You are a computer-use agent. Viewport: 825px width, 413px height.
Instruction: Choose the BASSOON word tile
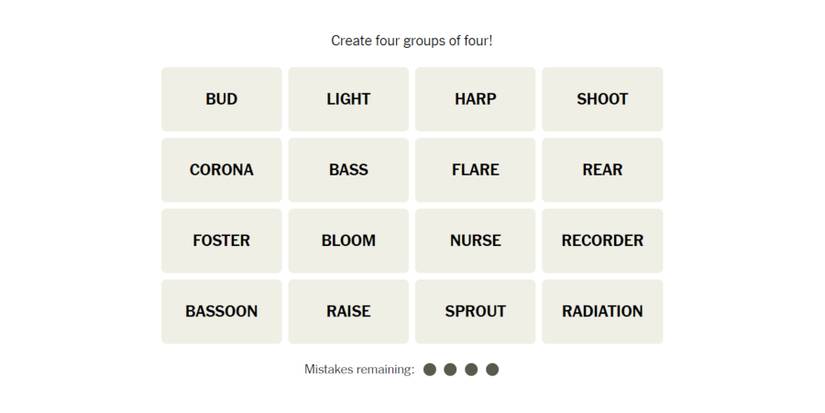coord(221,312)
